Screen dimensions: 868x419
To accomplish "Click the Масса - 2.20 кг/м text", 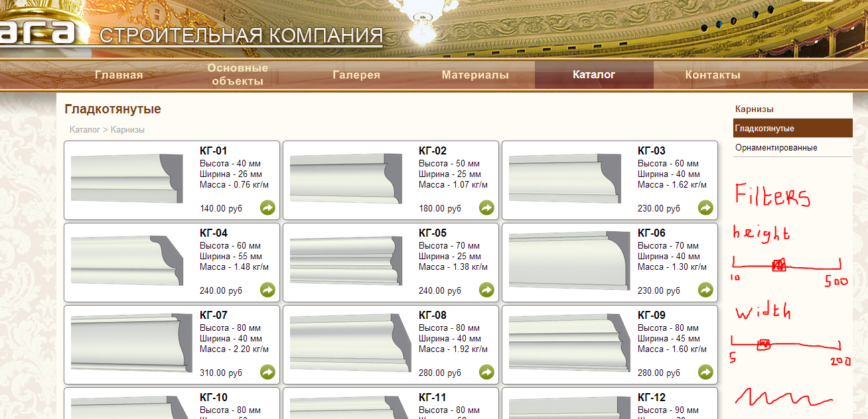I will click(234, 349).
